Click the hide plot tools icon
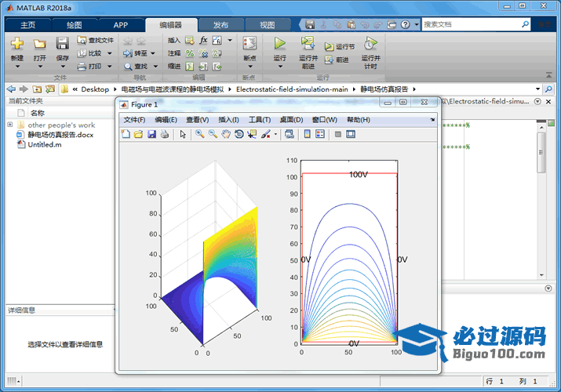Viewport: 561px width, 392px height. click(x=337, y=134)
